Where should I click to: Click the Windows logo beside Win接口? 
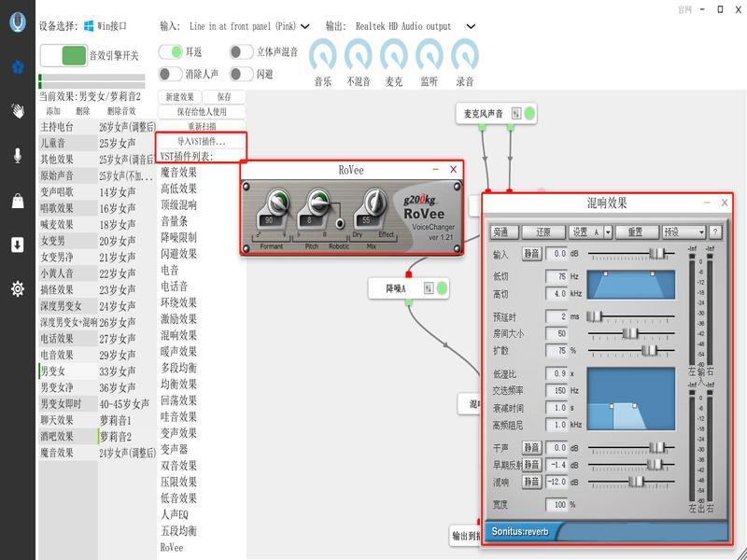click(89, 26)
